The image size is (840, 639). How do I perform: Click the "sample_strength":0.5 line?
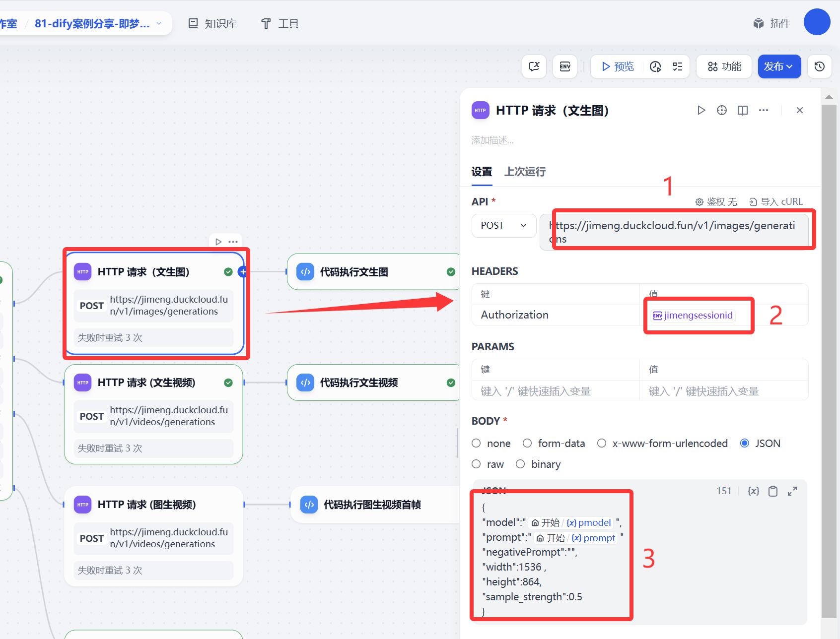pyautogui.click(x=532, y=596)
